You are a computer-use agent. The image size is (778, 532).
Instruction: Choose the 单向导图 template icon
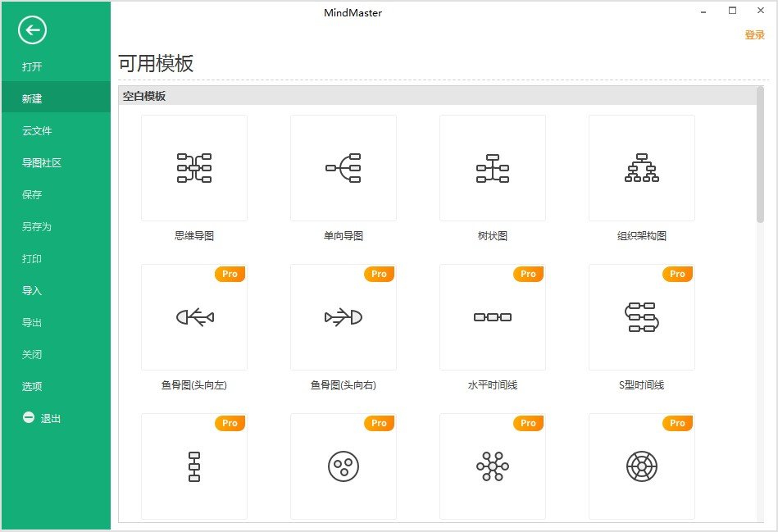click(x=344, y=168)
